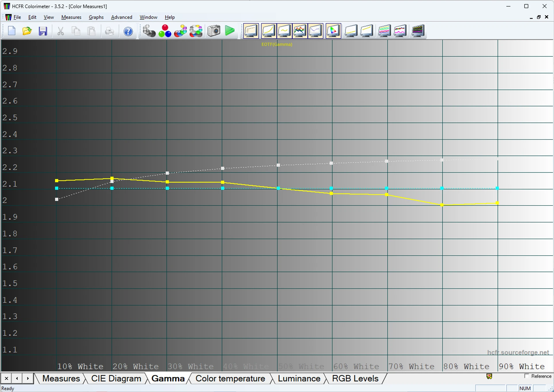The width and height of the screenshot is (554, 392).
Task: Click the Cut scissors icon
Action: 61,31
